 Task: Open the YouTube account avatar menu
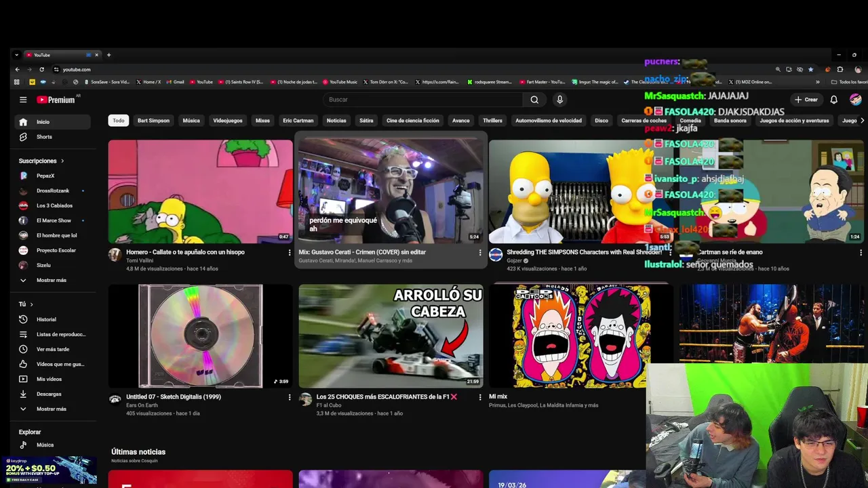(x=856, y=100)
